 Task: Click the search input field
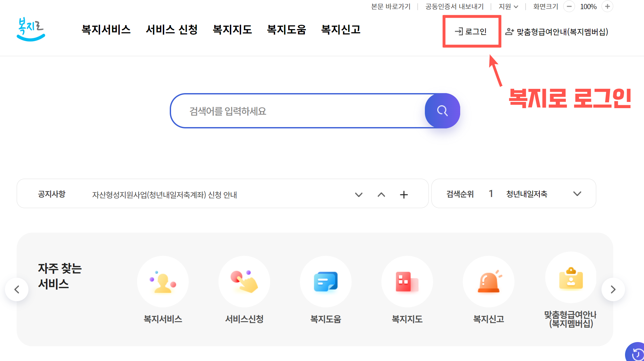294,111
